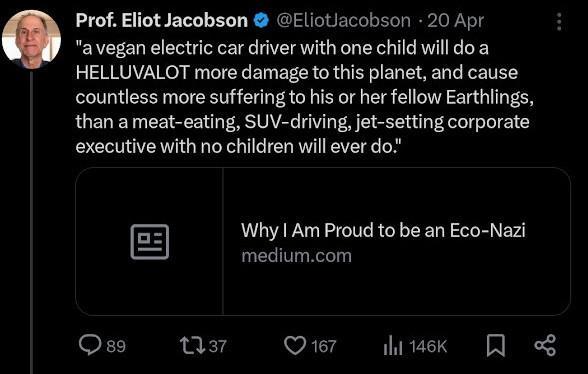Like the tweet with the heart icon
This screenshot has width=588, height=374.
pyautogui.click(x=295, y=345)
